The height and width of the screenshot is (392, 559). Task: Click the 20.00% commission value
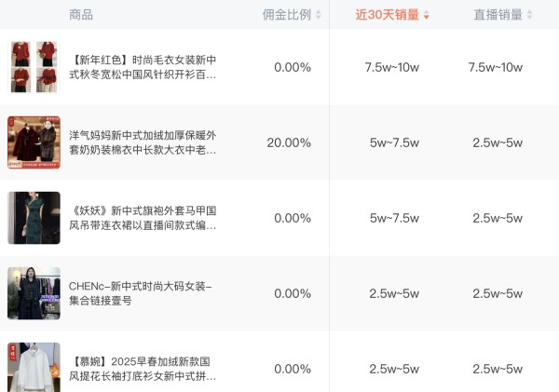pos(289,142)
